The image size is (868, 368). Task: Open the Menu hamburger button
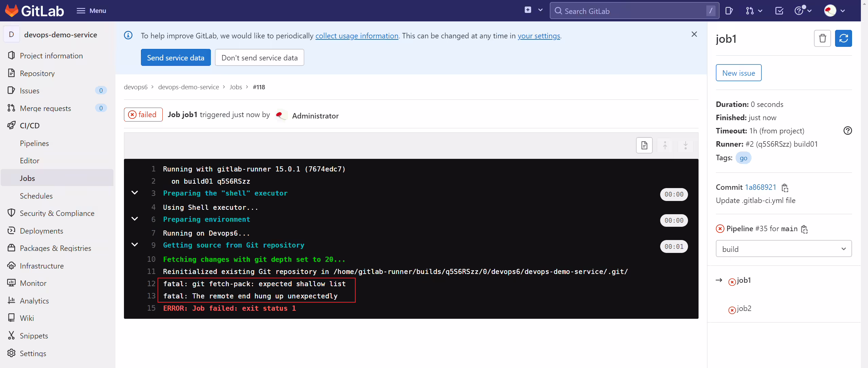[91, 11]
